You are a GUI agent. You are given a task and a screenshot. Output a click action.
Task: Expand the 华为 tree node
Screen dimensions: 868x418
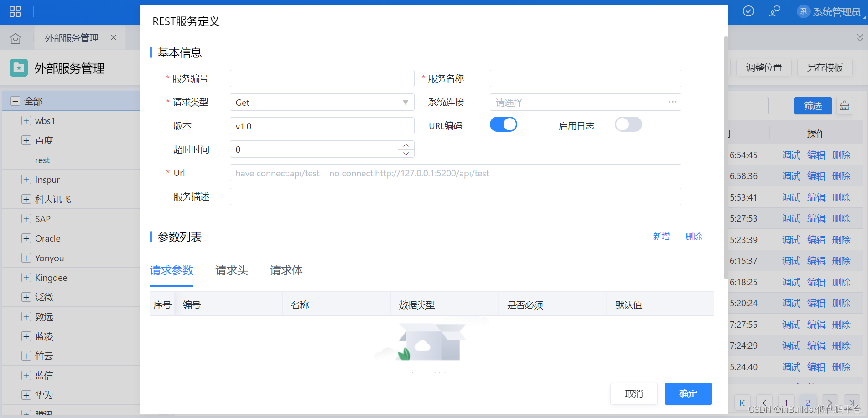[26, 395]
